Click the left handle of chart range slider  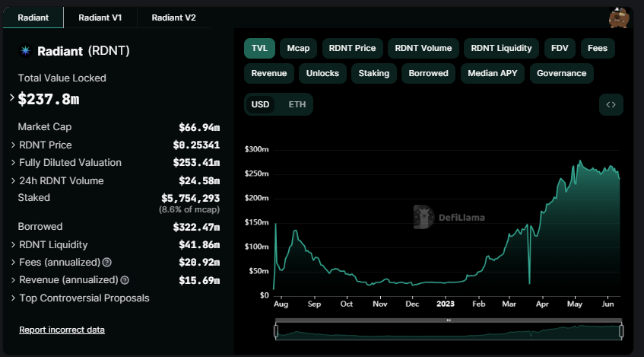[x=276, y=331]
